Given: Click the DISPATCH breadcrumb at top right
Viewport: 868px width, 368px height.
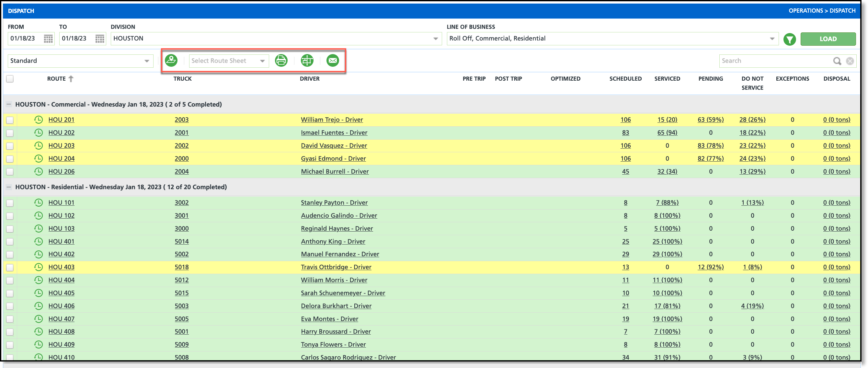Looking at the screenshot, I should (x=842, y=11).
